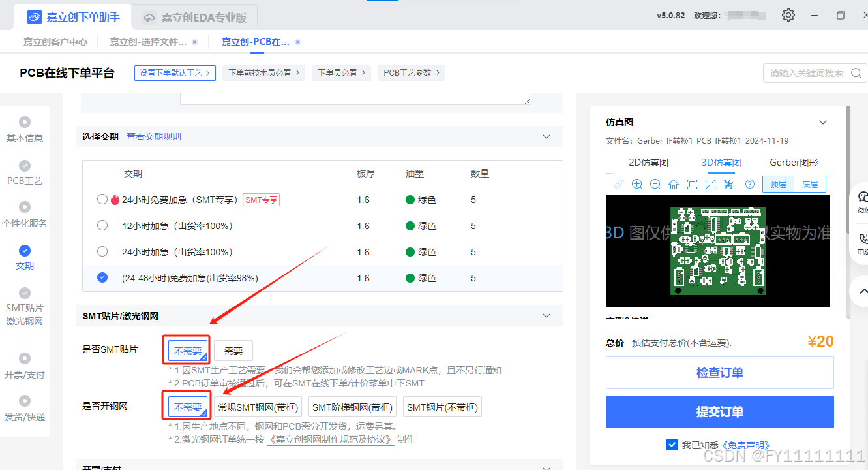The height and width of the screenshot is (470, 868).
Task: Reset simulation view with the home icon
Action: pos(674,184)
